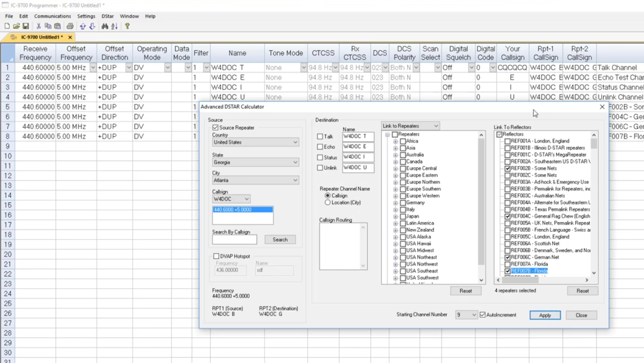Viewport: 644px width, 363px height.
Task: Expand the Africa node in Repeaters tree
Action: pos(396,141)
